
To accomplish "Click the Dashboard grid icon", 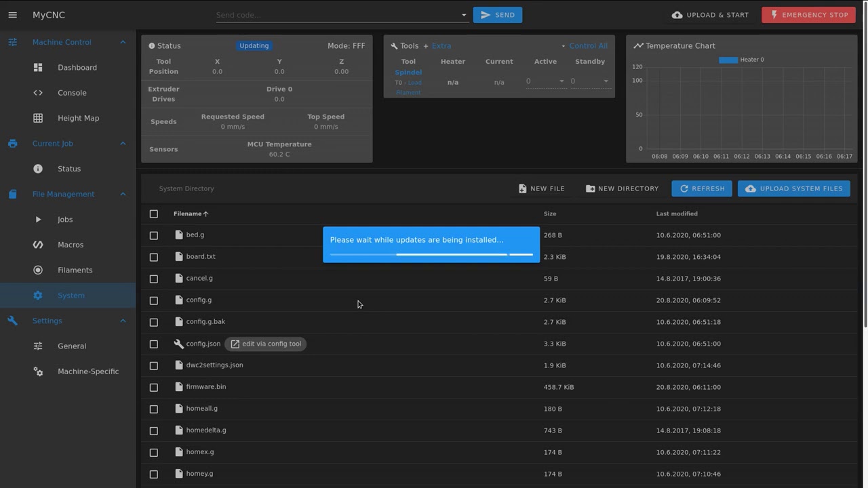I will [x=38, y=68].
